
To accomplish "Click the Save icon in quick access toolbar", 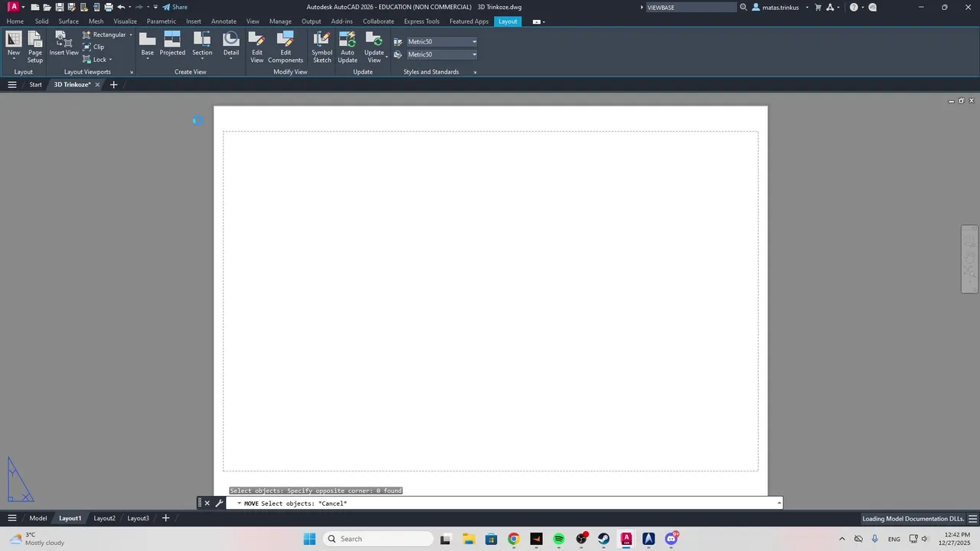I will point(60,7).
